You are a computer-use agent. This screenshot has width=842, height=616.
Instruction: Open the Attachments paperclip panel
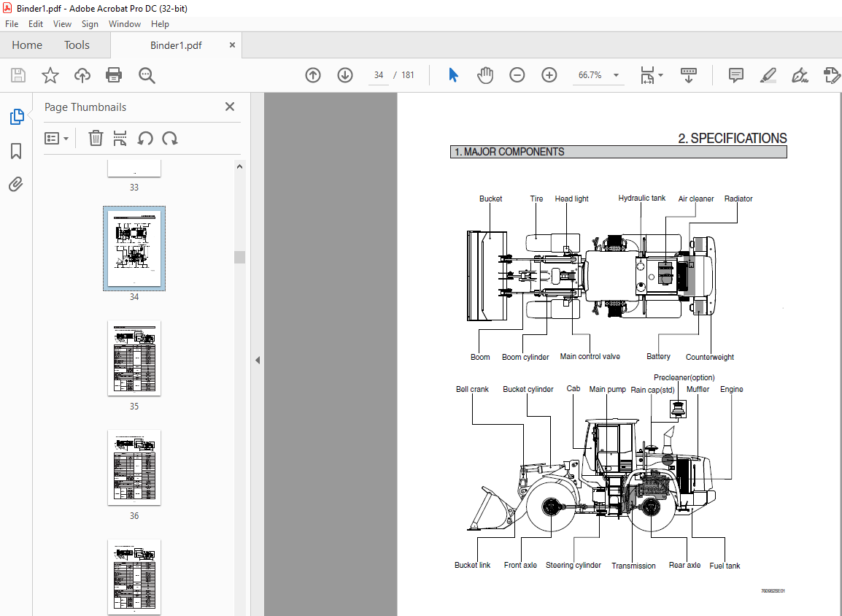pos(16,185)
